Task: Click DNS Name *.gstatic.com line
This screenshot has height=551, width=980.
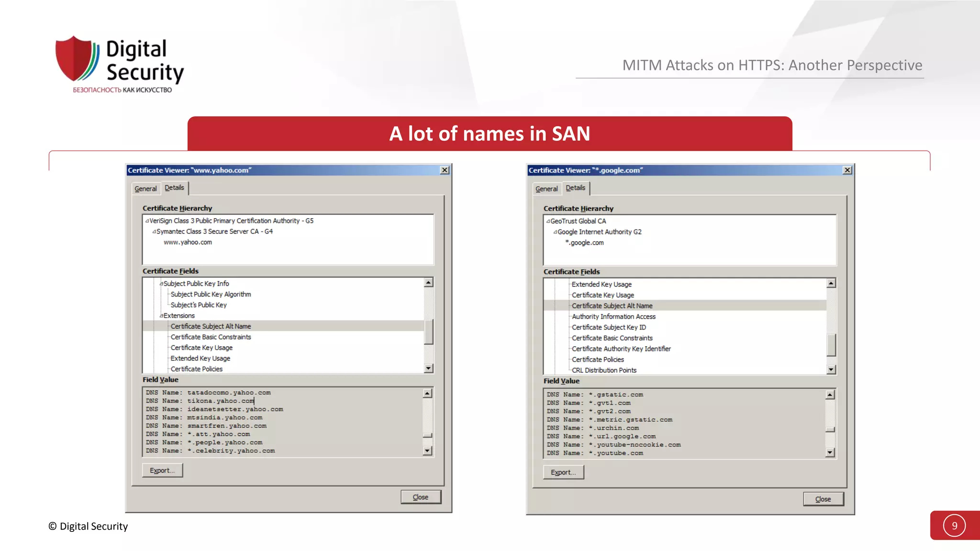Action: point(595,395)
